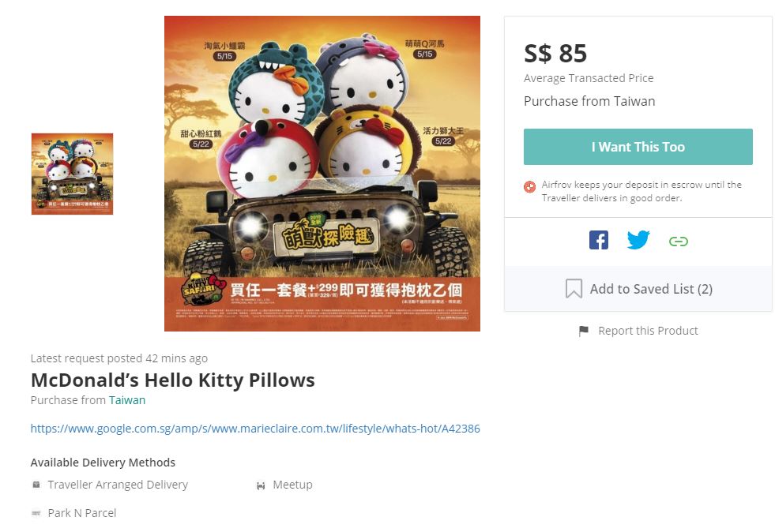The width and height of the screenshot is (775, 532).
Task: Click the Report this Product text
Action: click(648, 331)
